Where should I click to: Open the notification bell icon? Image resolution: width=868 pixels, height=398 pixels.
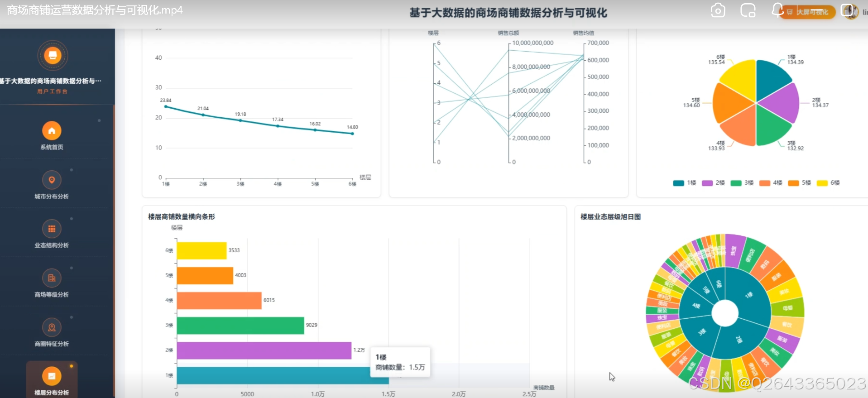(x=777, y=10)
